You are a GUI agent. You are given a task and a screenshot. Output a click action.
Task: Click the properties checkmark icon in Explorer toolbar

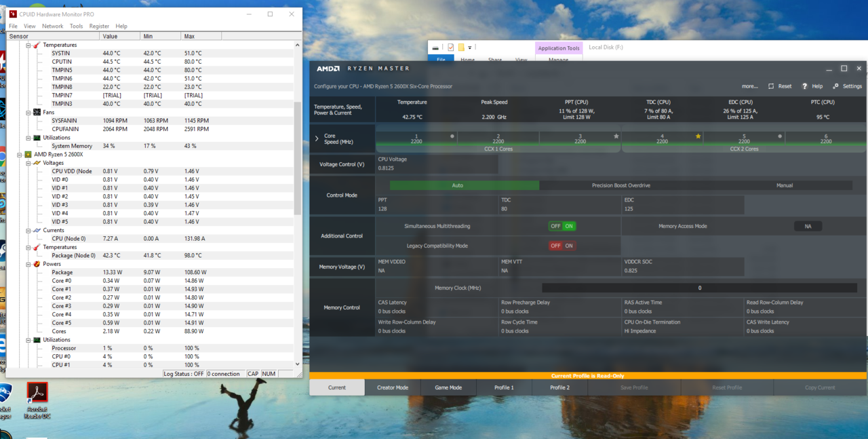[x=451, y=47]
